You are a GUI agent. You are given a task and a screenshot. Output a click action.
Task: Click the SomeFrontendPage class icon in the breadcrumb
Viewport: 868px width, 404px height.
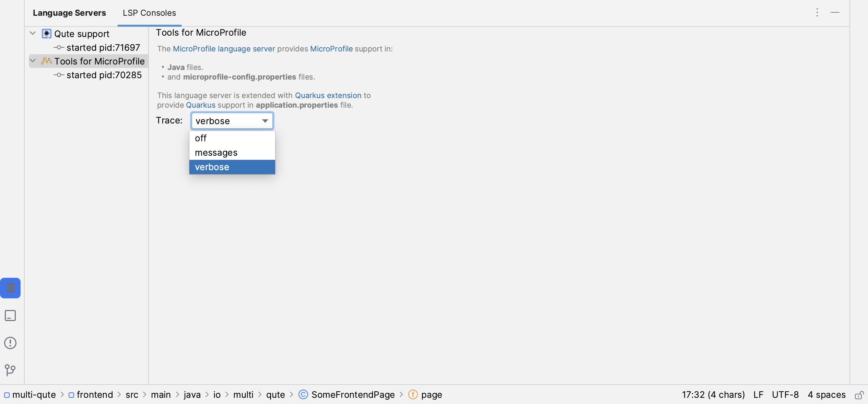(303, 395)
